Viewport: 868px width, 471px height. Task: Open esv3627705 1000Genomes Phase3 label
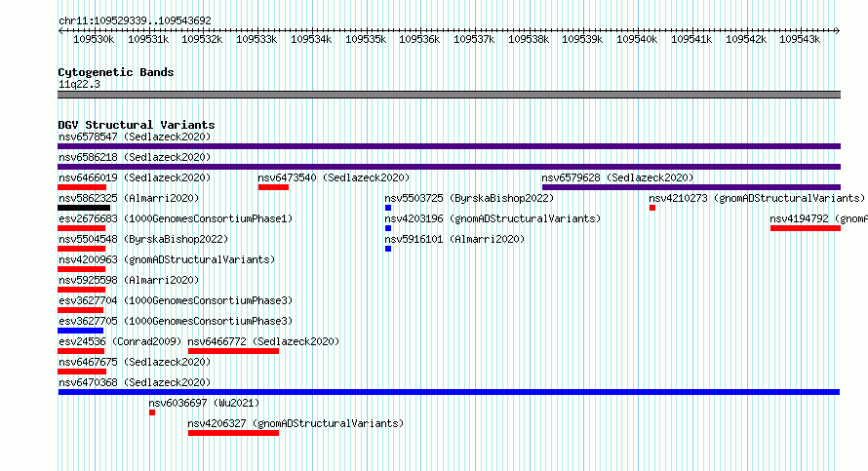click(x=176, y=321)
